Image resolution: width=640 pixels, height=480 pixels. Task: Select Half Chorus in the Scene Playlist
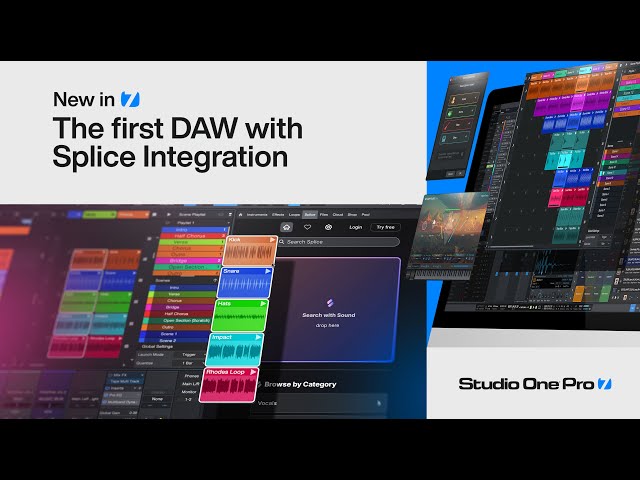[x=191, y=236]
